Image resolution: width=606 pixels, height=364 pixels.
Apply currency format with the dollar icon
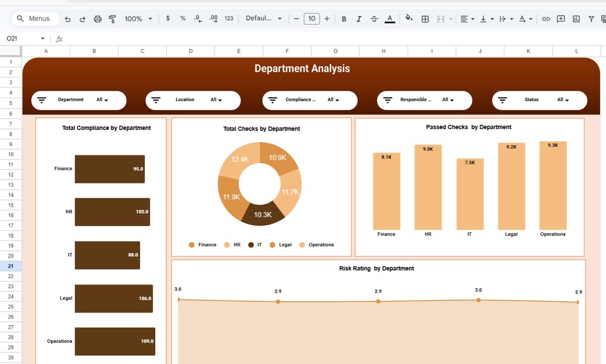pos(167,18)
